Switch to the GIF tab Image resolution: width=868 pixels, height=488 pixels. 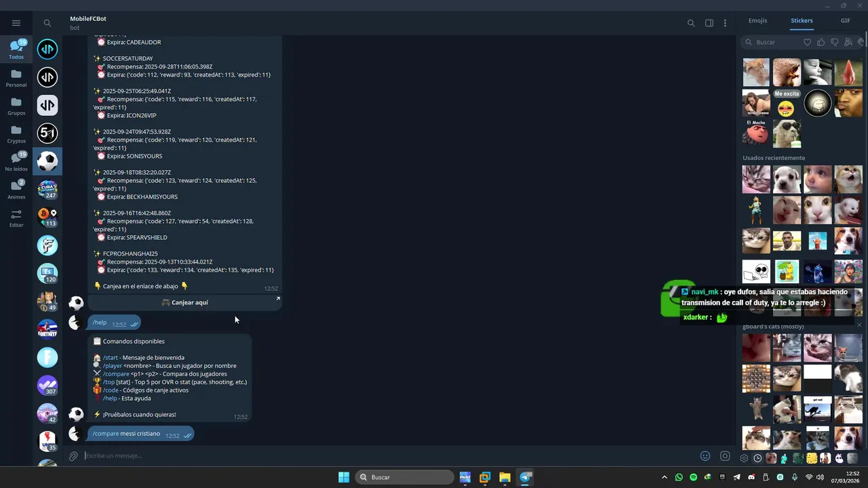pyautogui.click(x=845, y=20)
